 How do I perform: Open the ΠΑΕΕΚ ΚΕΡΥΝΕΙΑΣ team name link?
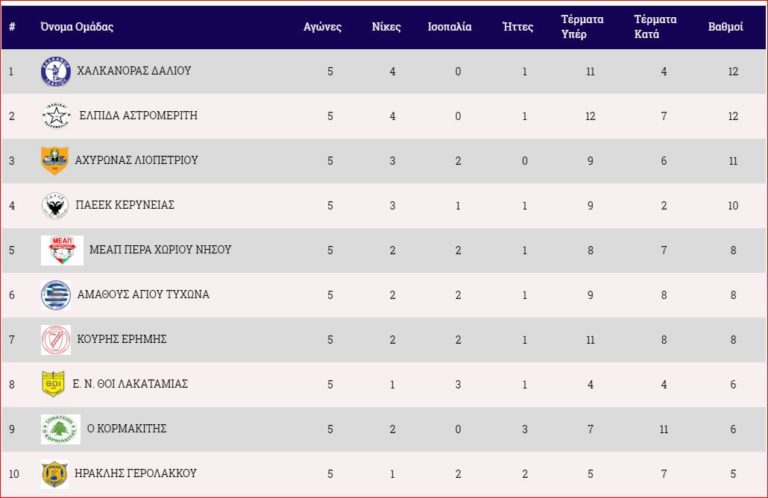(x=126, y=205)
